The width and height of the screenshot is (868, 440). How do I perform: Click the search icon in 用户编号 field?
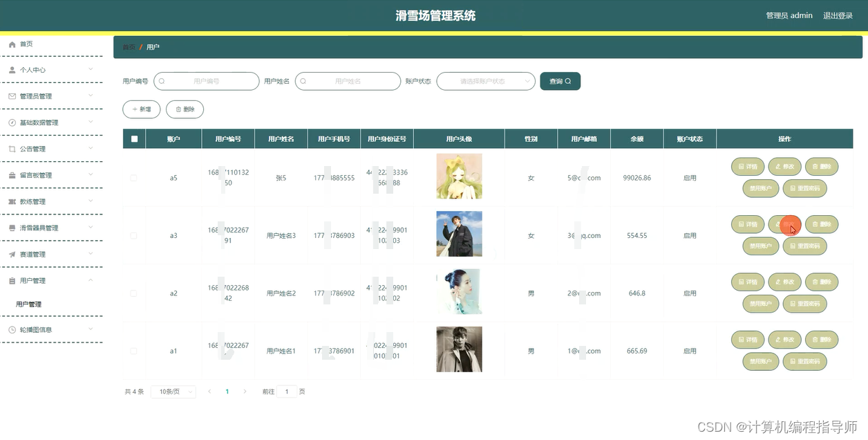point(162,81)
